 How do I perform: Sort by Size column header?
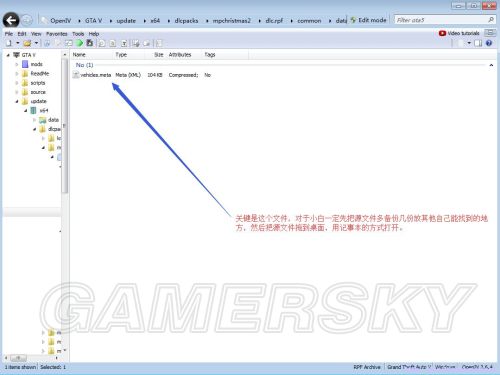(159, 55)
